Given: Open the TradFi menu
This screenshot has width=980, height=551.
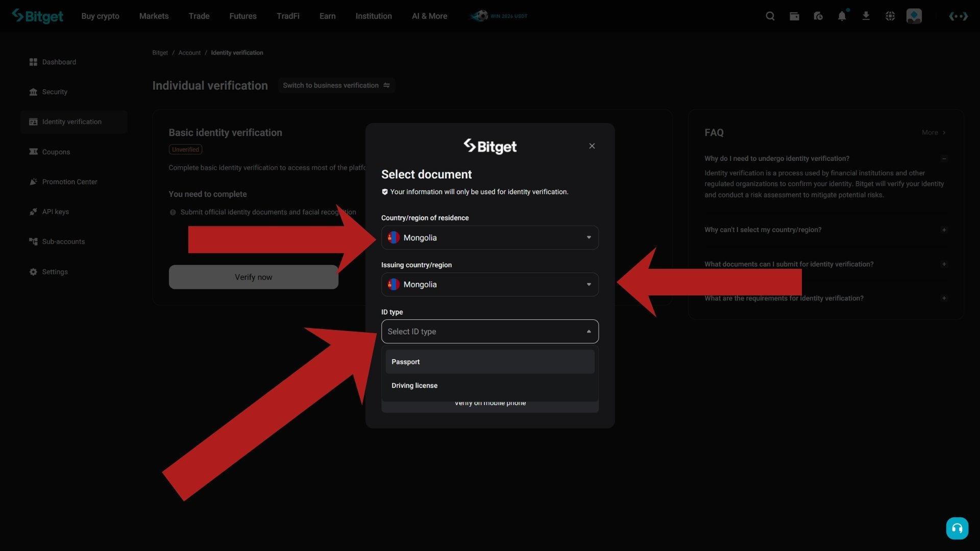Looking at the screenshot, I should 288,16.
